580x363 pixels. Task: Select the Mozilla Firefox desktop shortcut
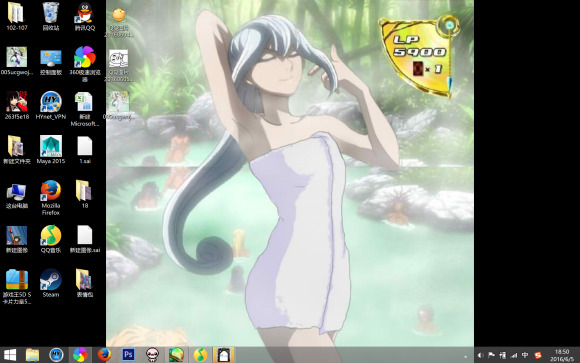click(51, 191)
